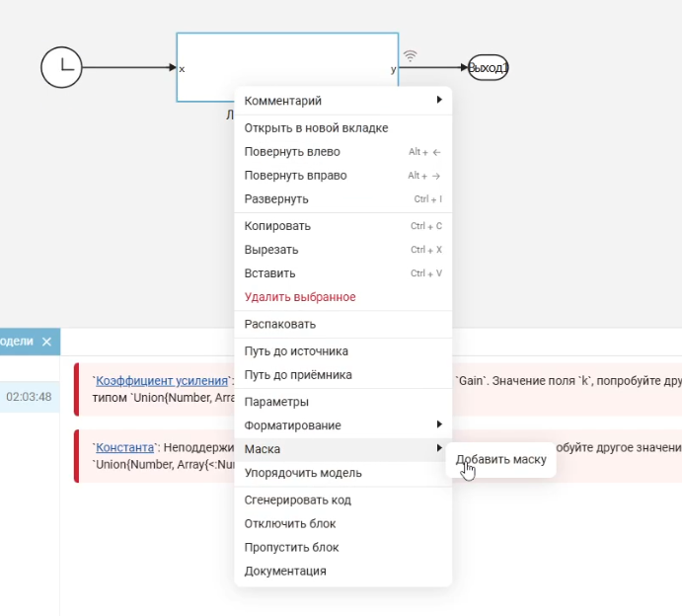Click the Clock source block icon
Image resolution: width=682 pixels, height=616 pixels.
pyautogui.click(x=61, y=67)
